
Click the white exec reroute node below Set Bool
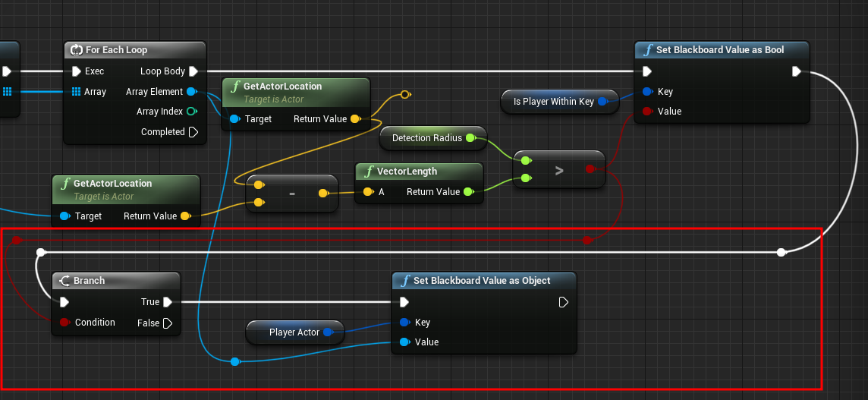781,253
